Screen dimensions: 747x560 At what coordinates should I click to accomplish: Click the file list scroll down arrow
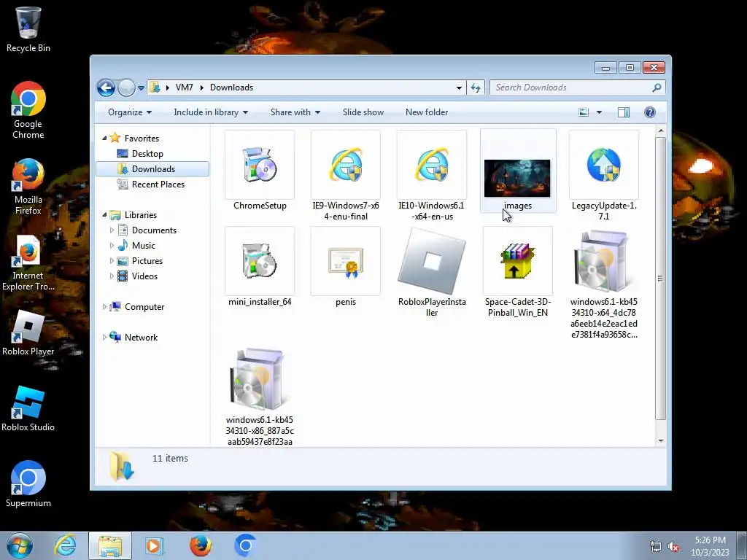tap(661, 441)
